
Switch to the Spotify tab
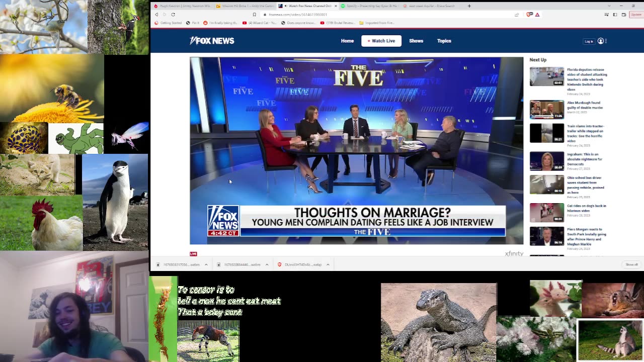pyautogui.click(x=369, y=6)
